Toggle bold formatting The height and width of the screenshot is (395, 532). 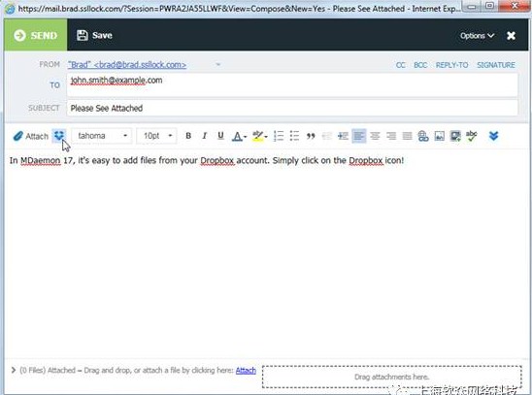click(188, 136)
